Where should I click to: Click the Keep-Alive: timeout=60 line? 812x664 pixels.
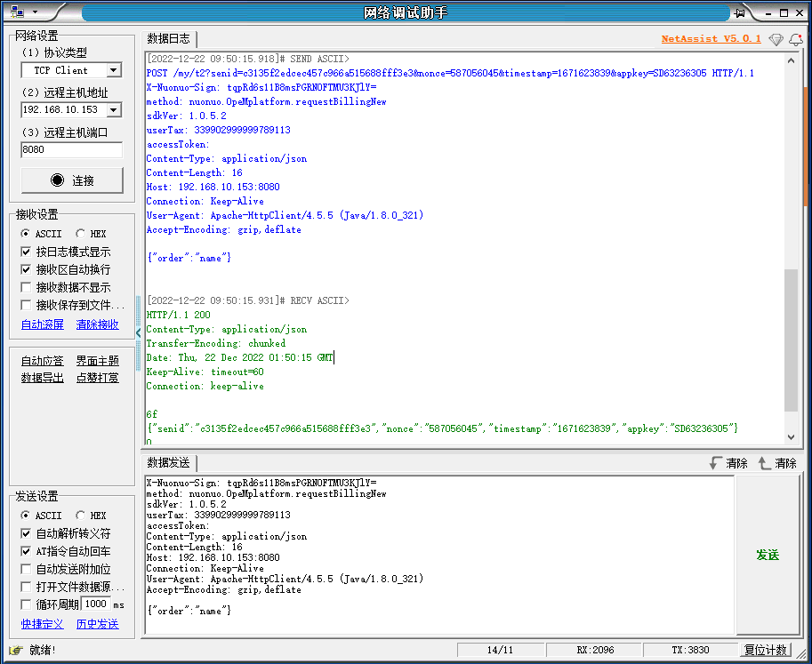[205, 372]
